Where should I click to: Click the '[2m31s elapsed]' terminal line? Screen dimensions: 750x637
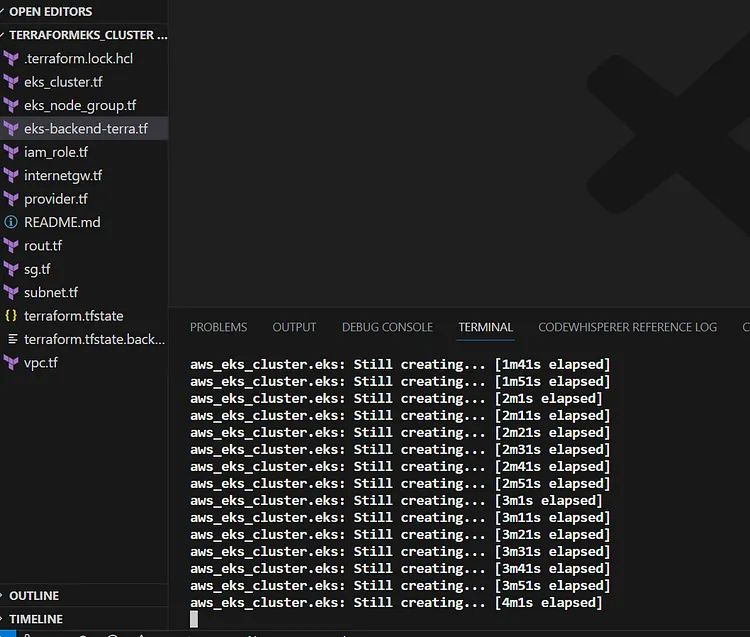(400, 450)
